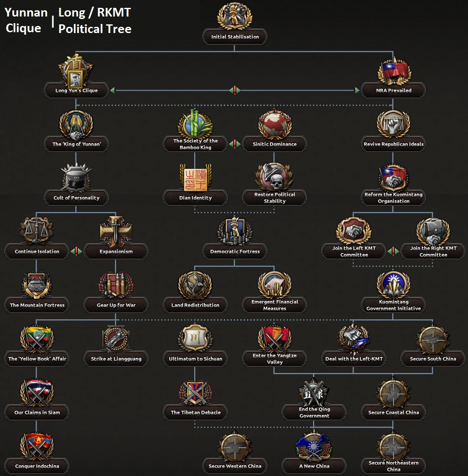
Task: Choose the NRA Prevailed focus label
Action: (x=394, y=90)
